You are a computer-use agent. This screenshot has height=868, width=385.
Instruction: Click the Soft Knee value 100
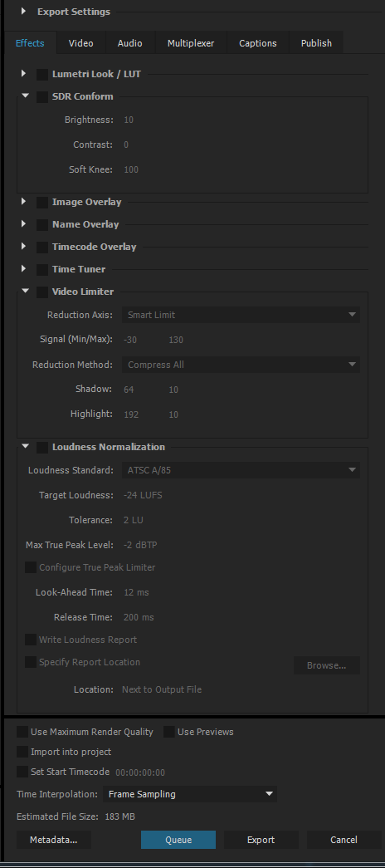coord(131,169)
